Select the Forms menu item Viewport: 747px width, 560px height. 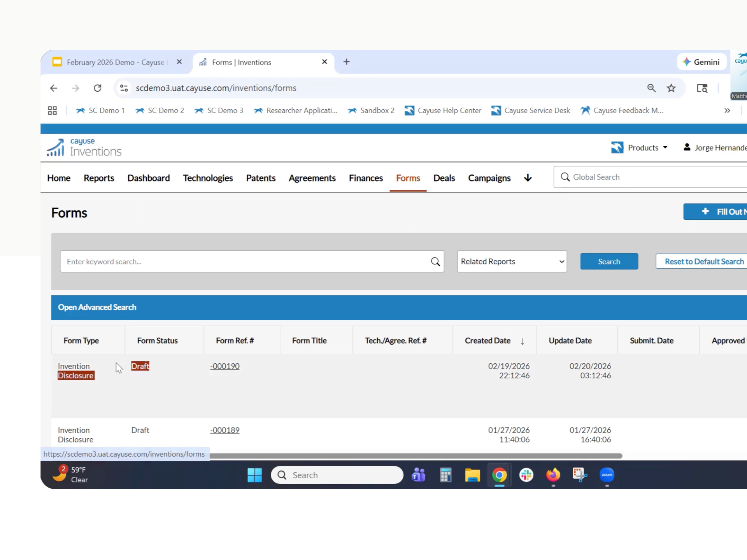[408, 178]
